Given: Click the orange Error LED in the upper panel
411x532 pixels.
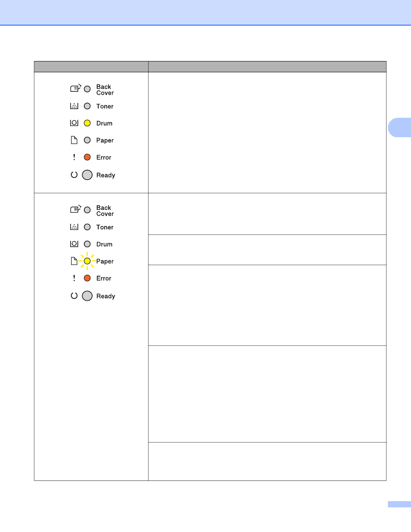Looking at the screenshot, I should [87, 157].
